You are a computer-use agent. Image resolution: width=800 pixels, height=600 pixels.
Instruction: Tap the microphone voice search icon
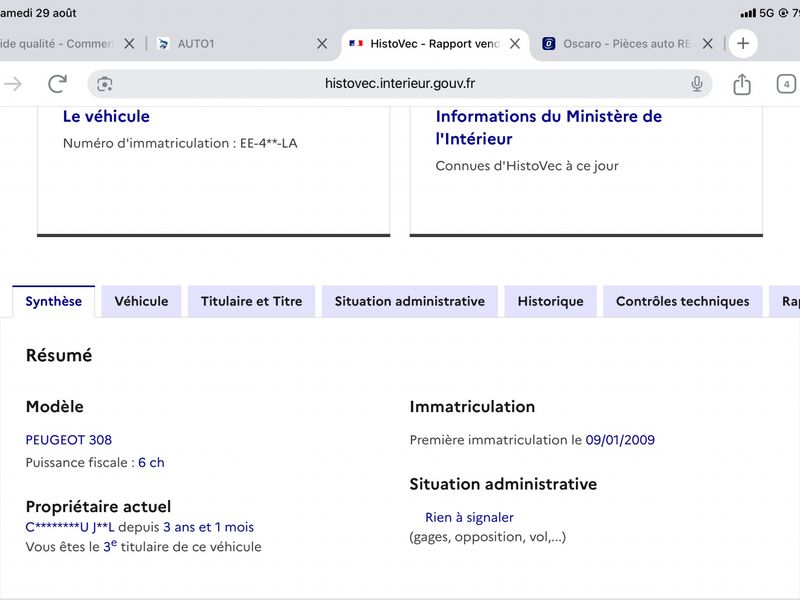pos(696,84)
